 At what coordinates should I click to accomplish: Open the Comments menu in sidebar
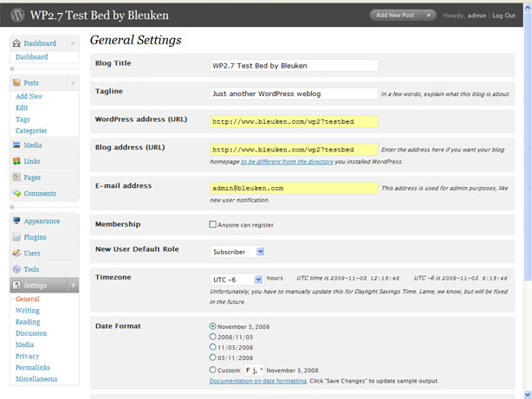pos(40,193)
